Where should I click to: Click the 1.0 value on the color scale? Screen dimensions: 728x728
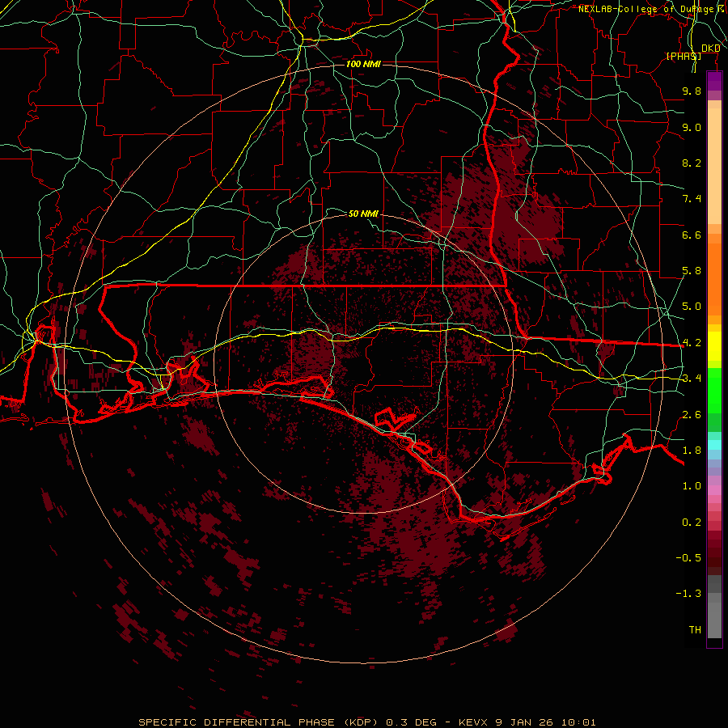pyautogui.click(x=692, y=486)
